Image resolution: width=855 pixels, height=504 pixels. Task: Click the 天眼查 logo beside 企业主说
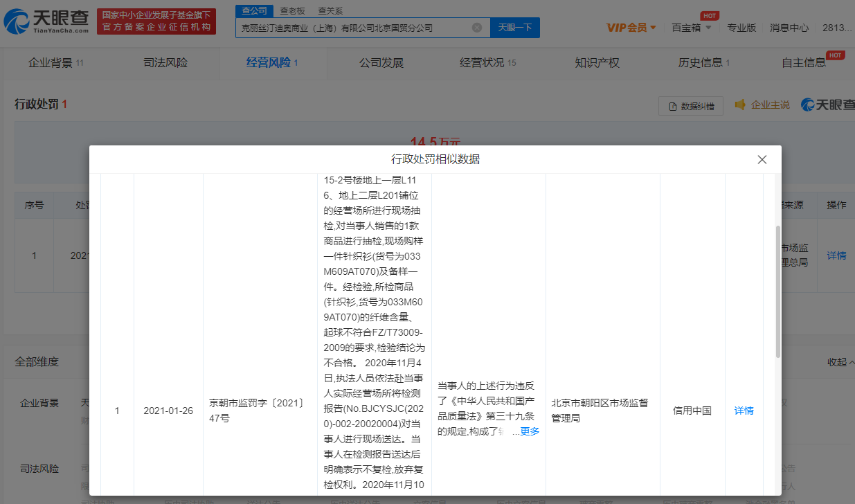click(x=827, y=105)
